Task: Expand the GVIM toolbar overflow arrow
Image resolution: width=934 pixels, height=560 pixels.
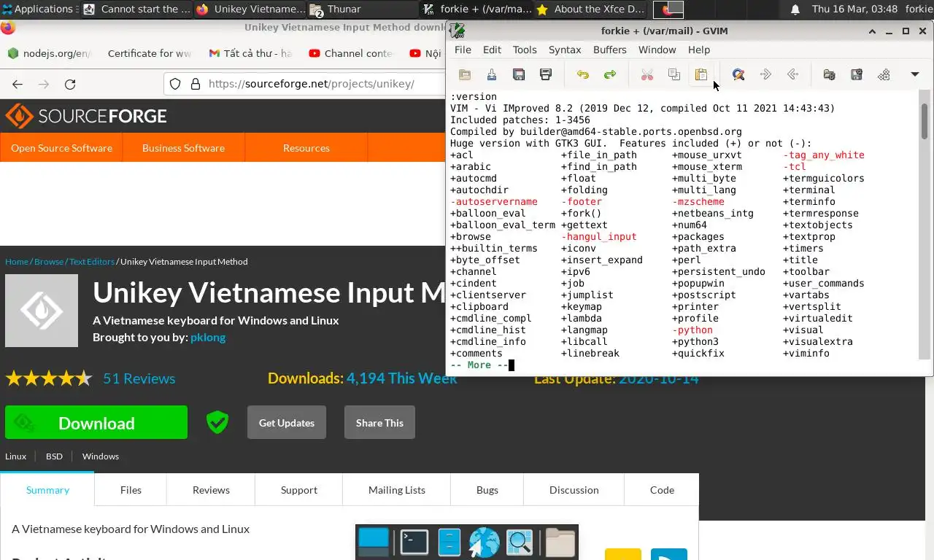Action: click(915, 74)
